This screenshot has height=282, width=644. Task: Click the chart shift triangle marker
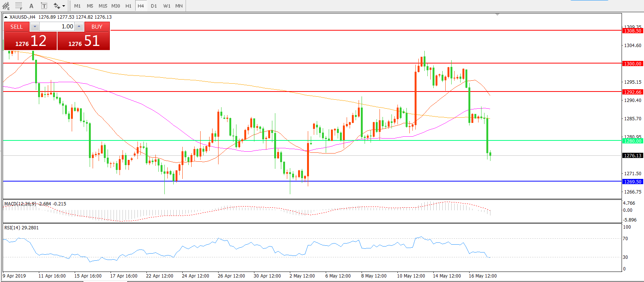tap(497, 15)
